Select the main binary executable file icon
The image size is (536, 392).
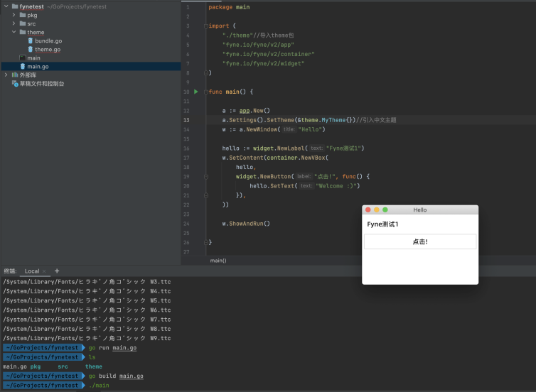[x=23, y=58]
